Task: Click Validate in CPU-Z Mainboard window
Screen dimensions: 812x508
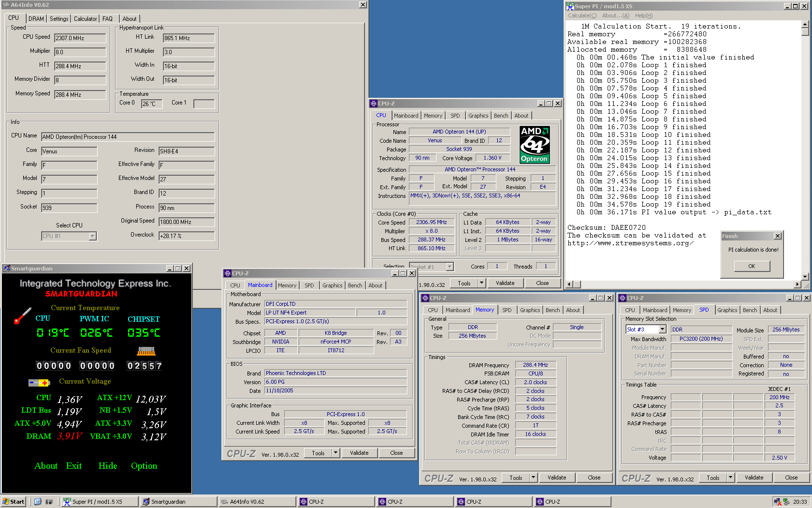Action: tap(359, 453)
